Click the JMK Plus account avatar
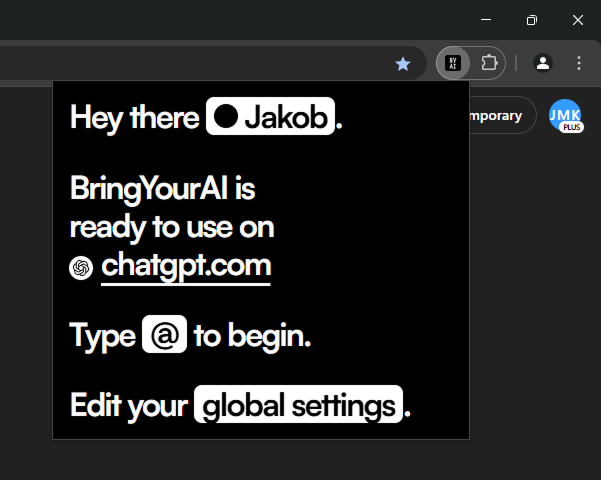This screenshot has width=601, height=480. pos(566,116)
